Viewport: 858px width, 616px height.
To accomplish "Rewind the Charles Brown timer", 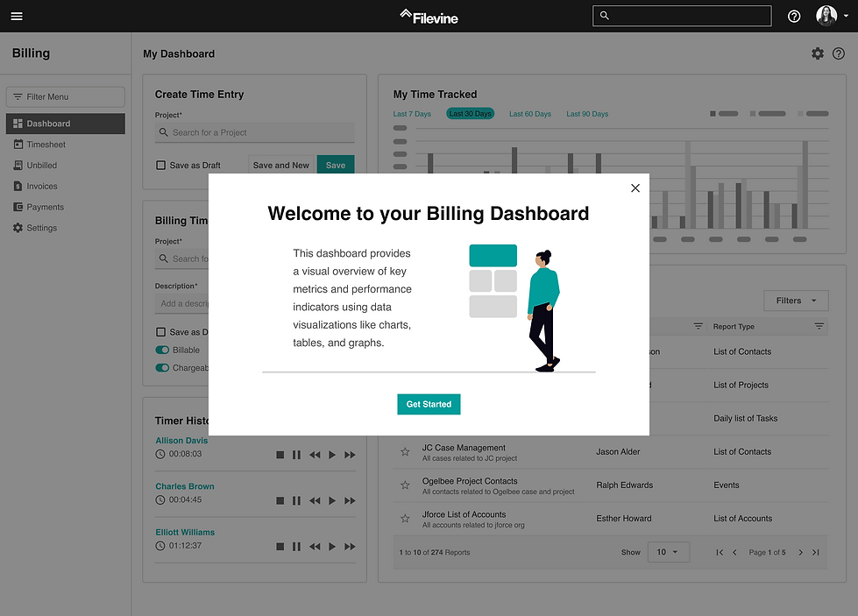I will [315, 500].
